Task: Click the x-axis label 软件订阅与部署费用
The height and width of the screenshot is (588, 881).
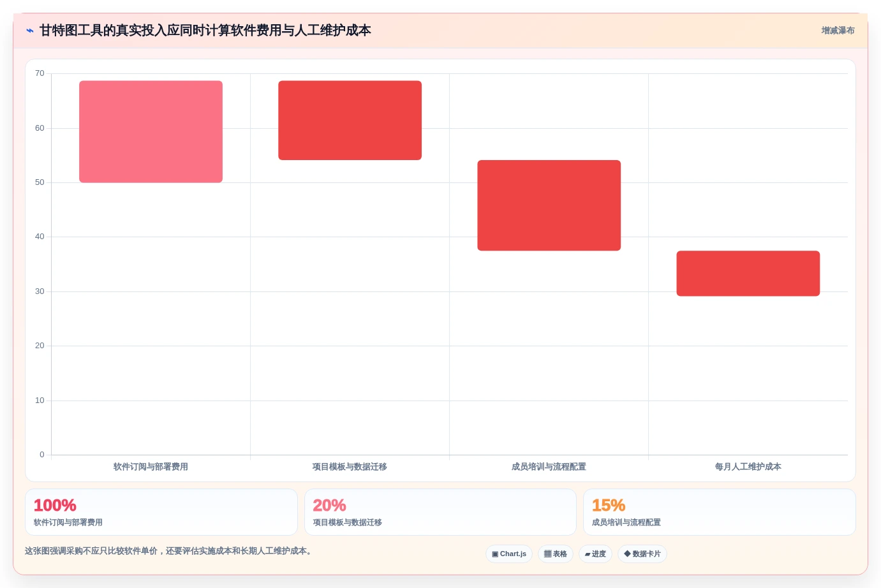Action: 151,467
